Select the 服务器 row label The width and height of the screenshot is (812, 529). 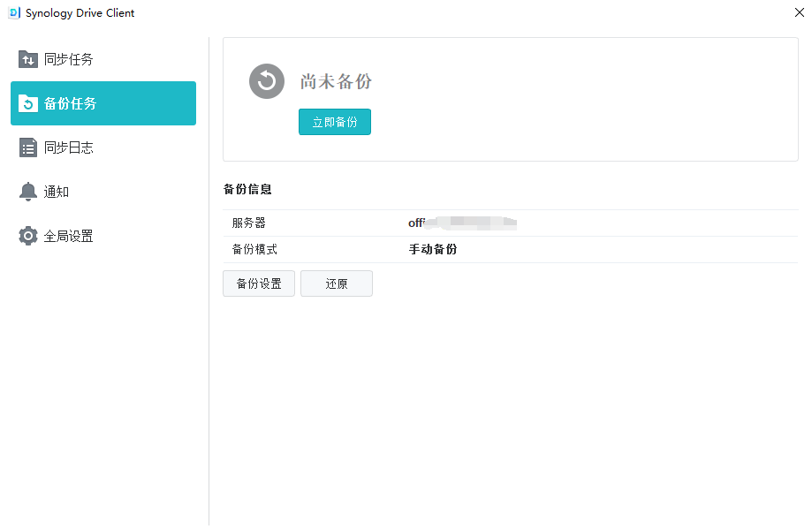(x=249, y=223)
